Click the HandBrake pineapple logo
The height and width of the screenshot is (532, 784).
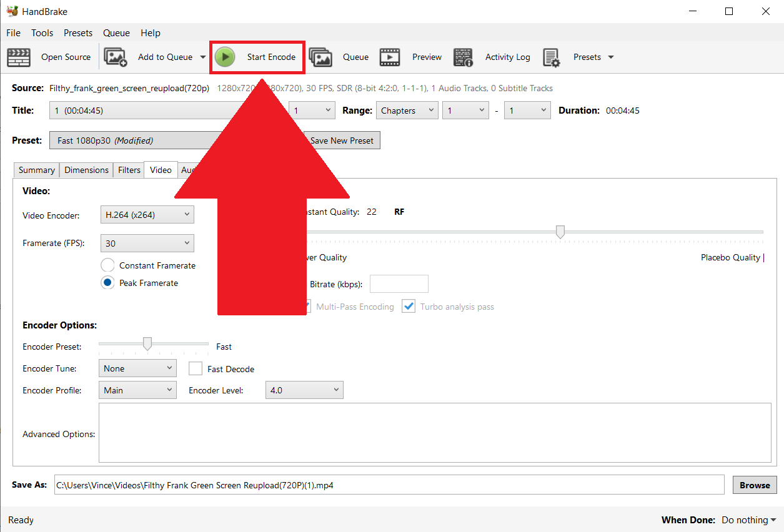pos(12,11)
